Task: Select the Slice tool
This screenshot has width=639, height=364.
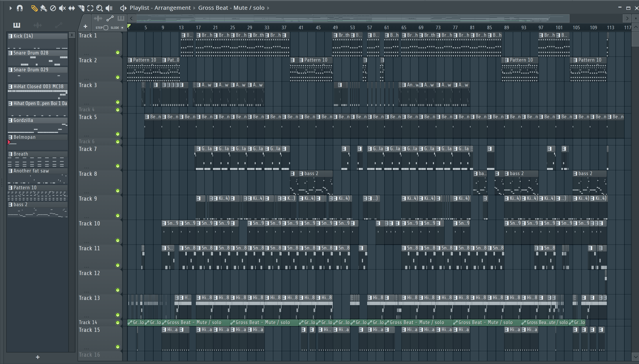Action: point(81,8)
